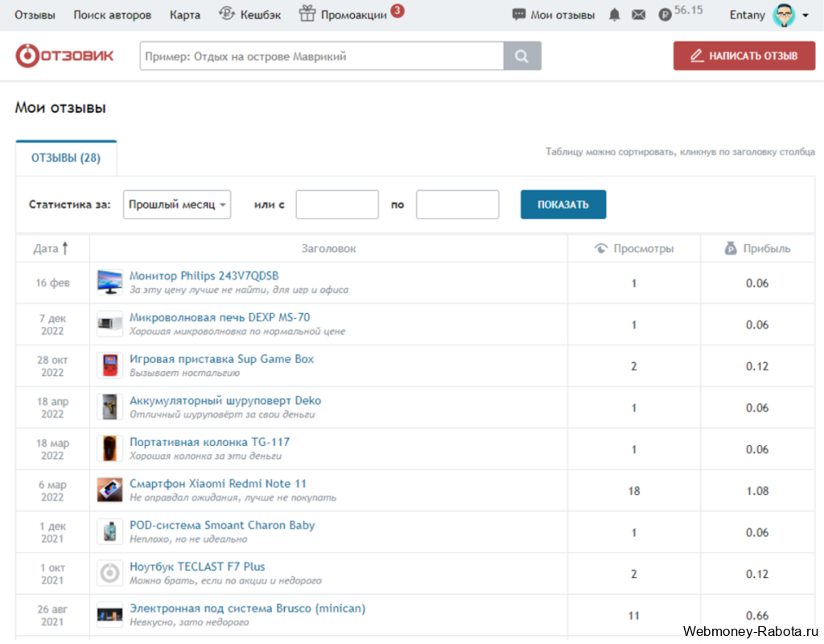Click the pencil icon in Написать отзыв

697,56
